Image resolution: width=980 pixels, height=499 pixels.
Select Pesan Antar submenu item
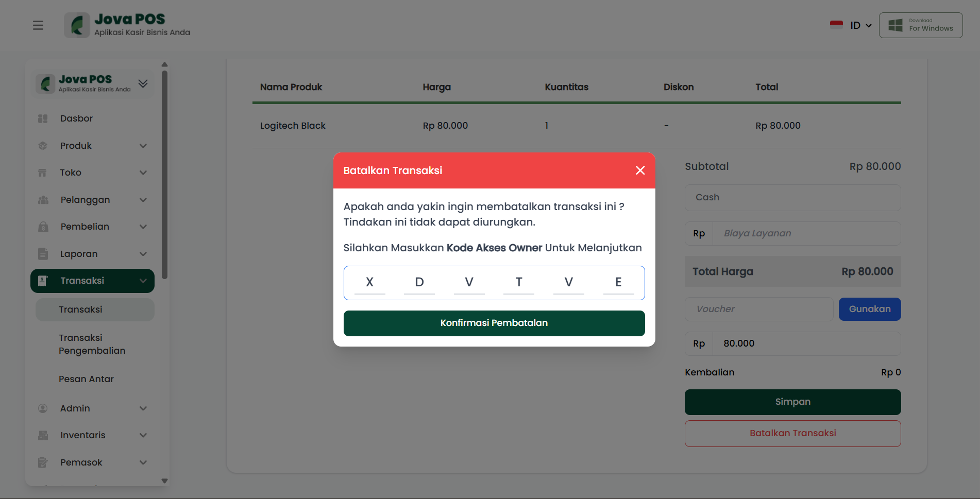coord(86,379)
